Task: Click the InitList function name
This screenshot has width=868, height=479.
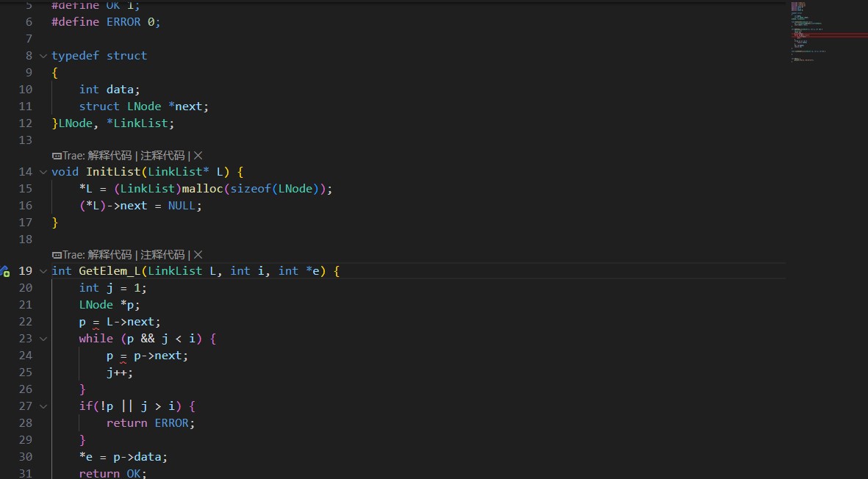Action: pos(113,172)
